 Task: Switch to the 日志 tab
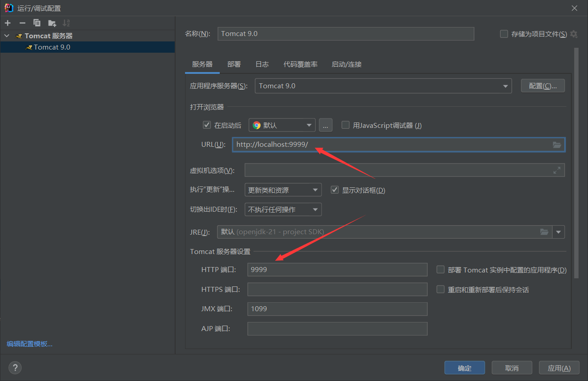click(x=262, y=64)
